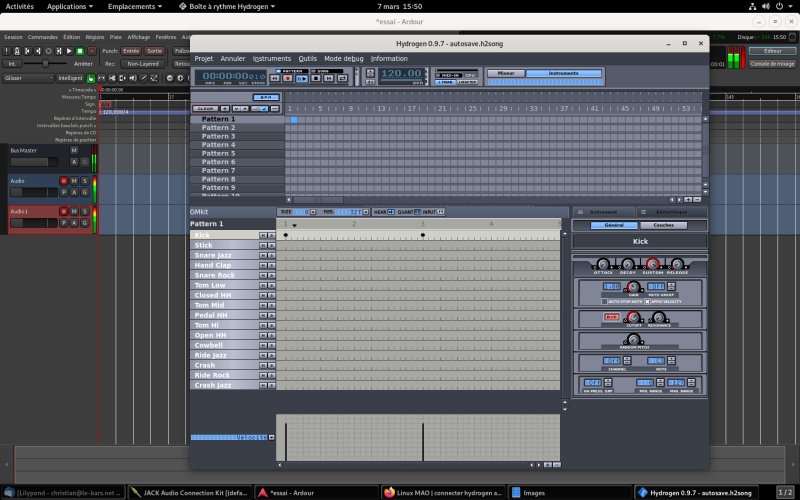The width and height of the screenshot is (800, 500).
Task: Select Ardour's cut (scissors) tool
Action: [x=112, y=78]
